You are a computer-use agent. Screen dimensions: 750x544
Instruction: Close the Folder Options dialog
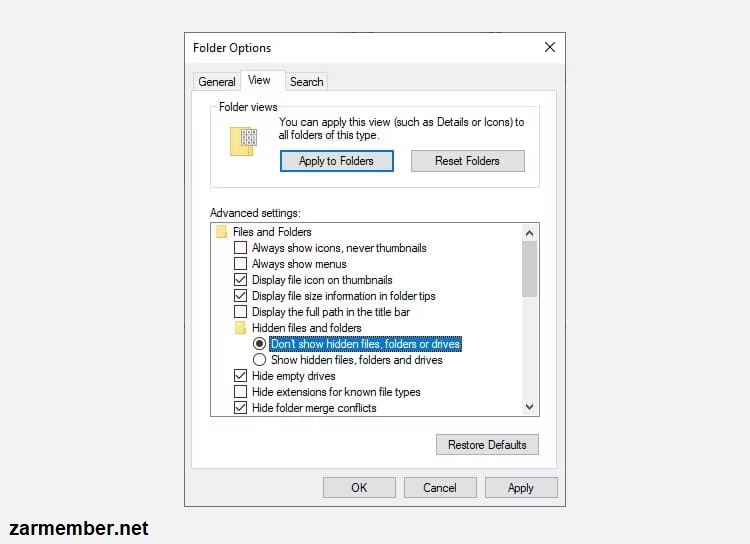(550, 47)
